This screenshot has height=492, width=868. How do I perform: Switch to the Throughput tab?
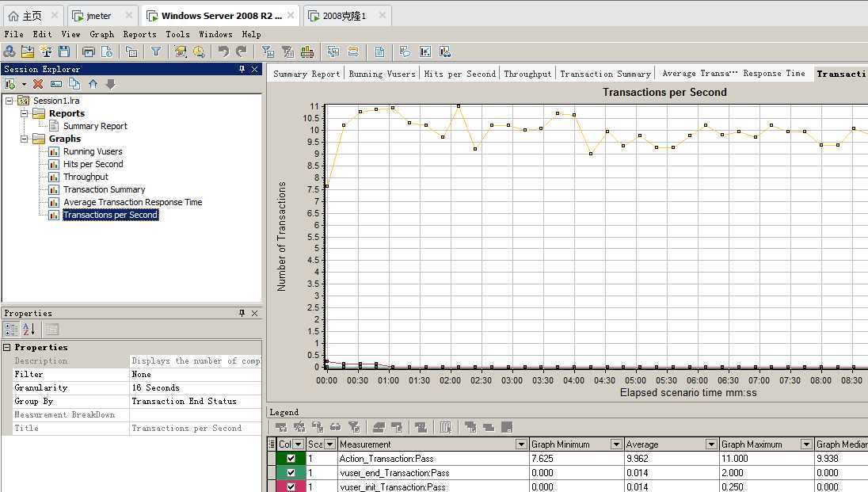(x=527, y=74)
